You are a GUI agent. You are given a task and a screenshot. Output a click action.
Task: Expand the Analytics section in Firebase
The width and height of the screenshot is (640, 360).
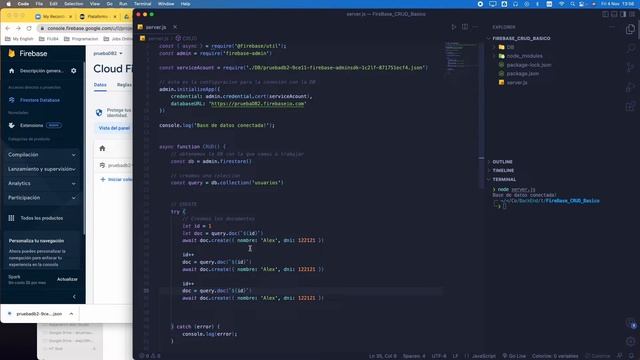(42, 183)
